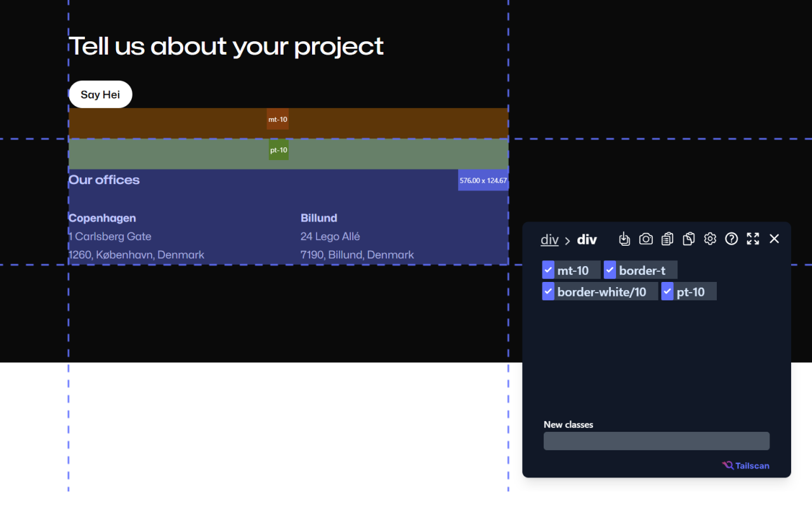Select the parent div in the breadcrumb

549,239
